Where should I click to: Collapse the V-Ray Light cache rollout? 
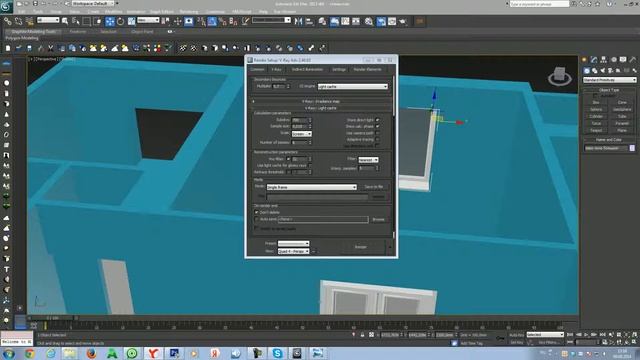click(321, 108)
